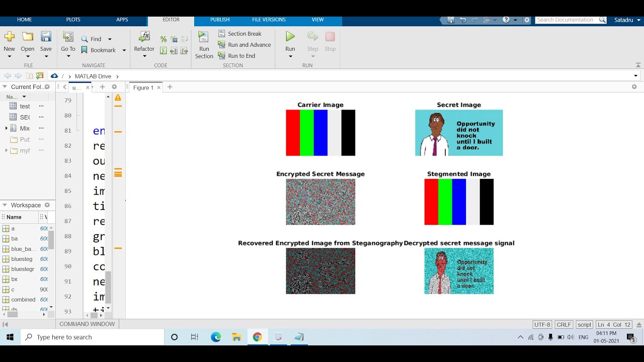644x362 pixels.
Task: Open the Refactor dropdown arrow
Action: coord(144,56)
